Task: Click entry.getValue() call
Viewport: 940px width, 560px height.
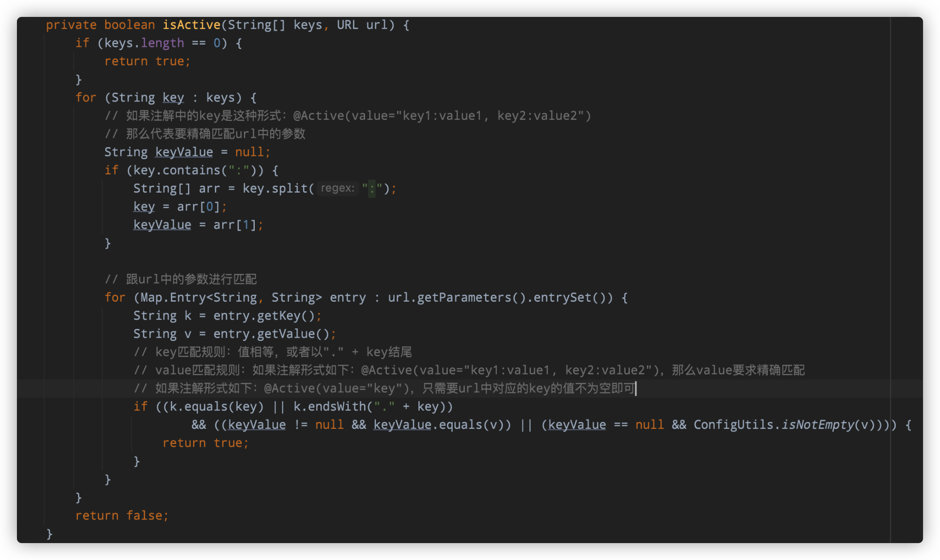Action: point(272,334)
